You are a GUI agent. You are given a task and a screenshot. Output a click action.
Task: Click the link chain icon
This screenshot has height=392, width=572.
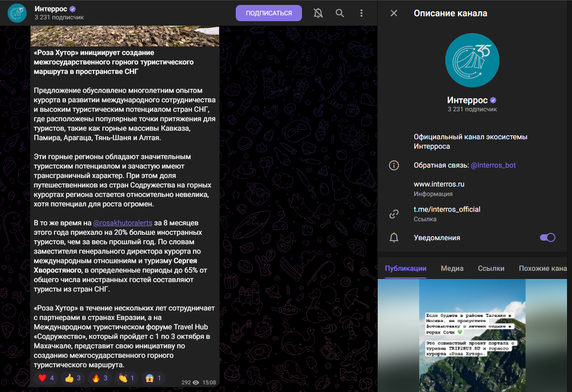(x=394, y=214)
